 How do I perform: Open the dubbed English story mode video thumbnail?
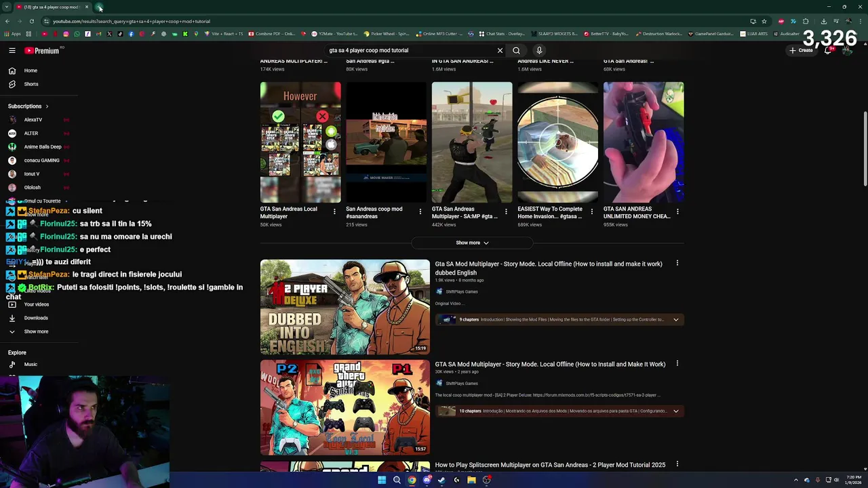point(345,307)
